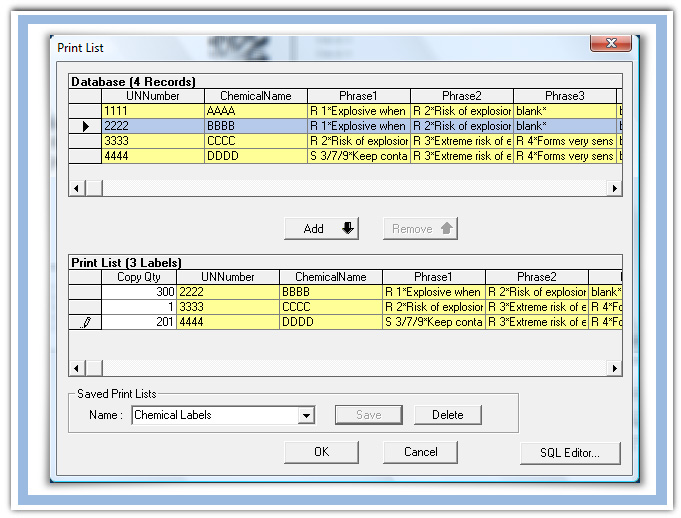The width and height of the screenshot is (681, 518).
Task: Click the OK button
Action: tap(321, 452)
